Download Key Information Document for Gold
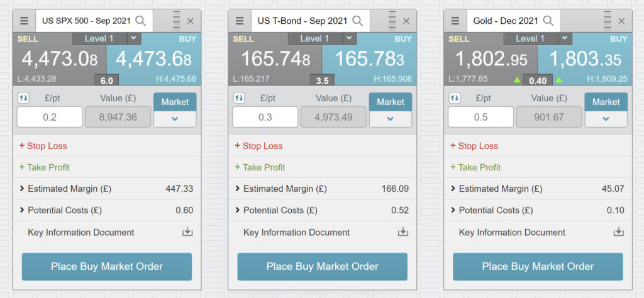Viewport: 644px width, 298px height. click(619, 232)
